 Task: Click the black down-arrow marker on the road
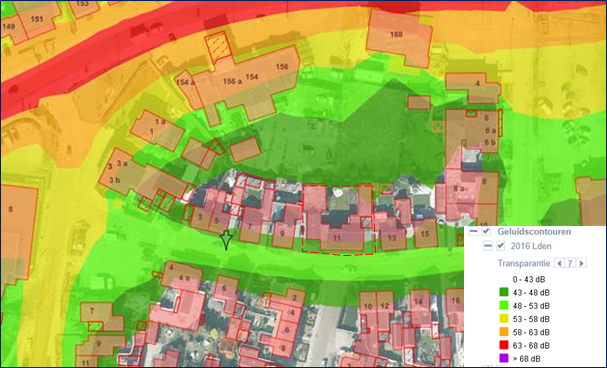(226, 240)
